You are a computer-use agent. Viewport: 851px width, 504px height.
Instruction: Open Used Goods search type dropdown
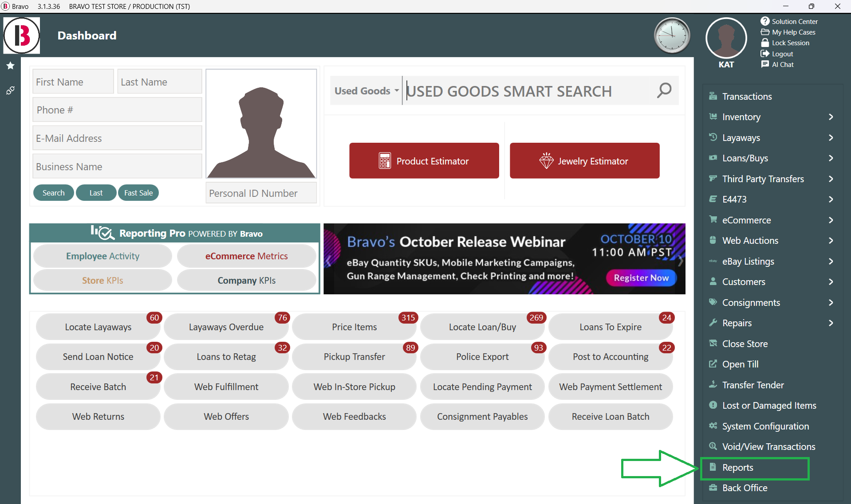tap(366, 90)
